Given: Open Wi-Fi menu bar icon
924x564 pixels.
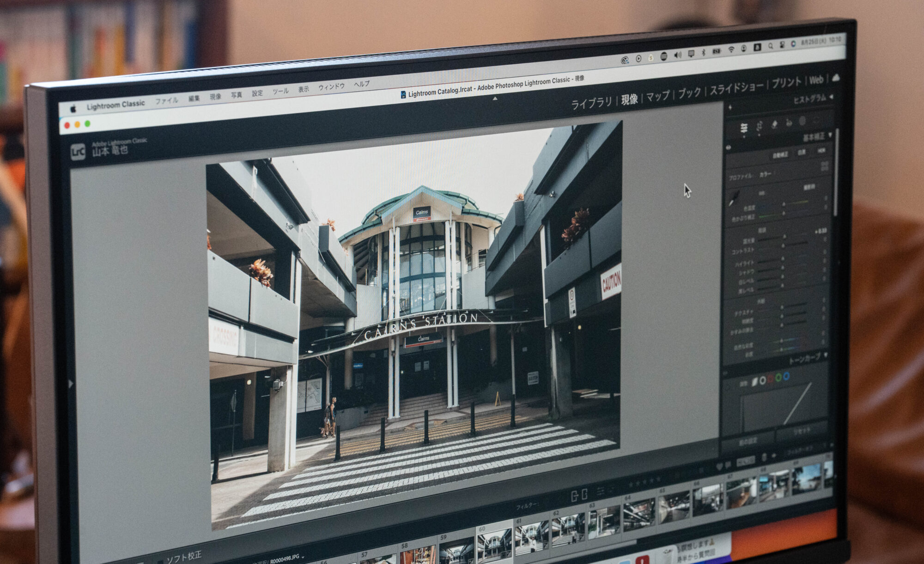Looking at the screenshot, I should coord(731,50).
